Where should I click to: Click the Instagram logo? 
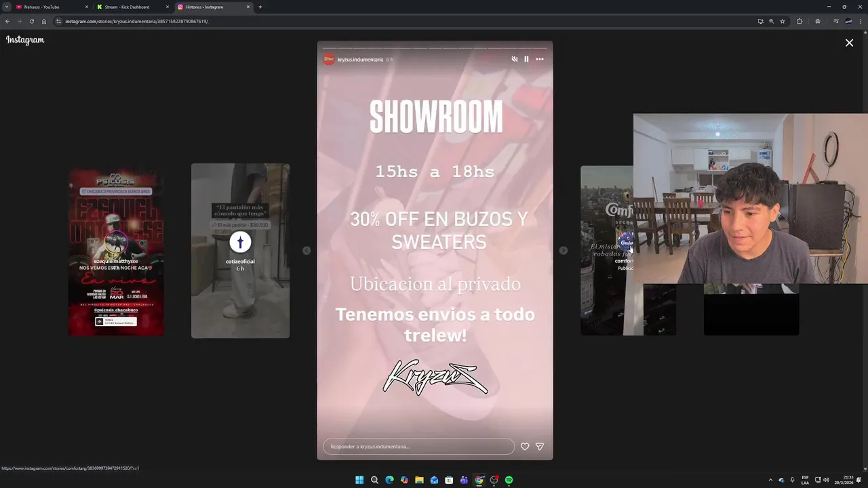click(x=25, y=40)
